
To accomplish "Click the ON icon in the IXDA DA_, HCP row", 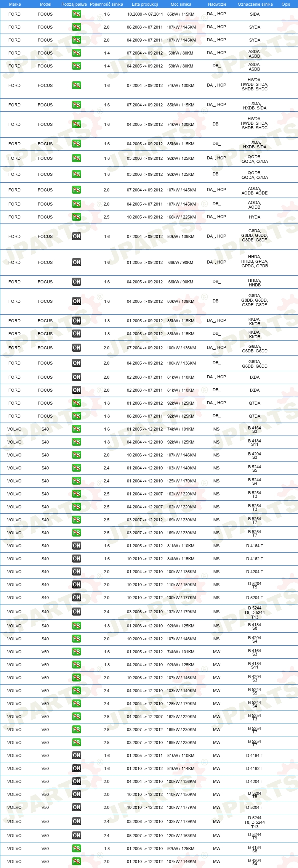I will tap(77, 377).
